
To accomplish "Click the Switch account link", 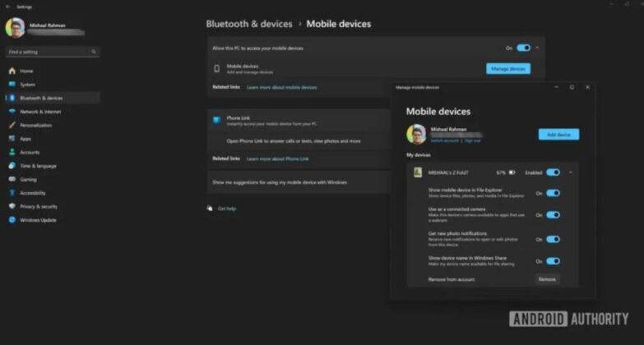I will pyautogui.click(x=445, y=140).
